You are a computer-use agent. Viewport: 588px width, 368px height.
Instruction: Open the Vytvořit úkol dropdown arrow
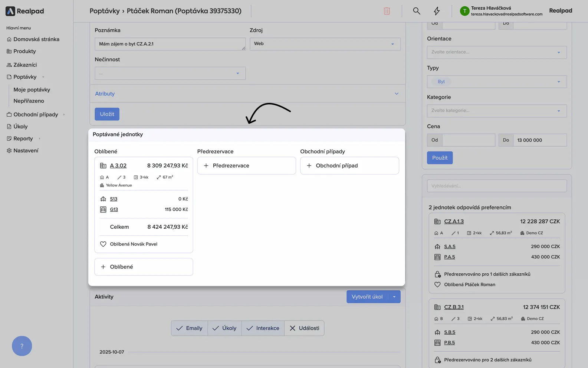pyautogui.click(x=394, y=297)
